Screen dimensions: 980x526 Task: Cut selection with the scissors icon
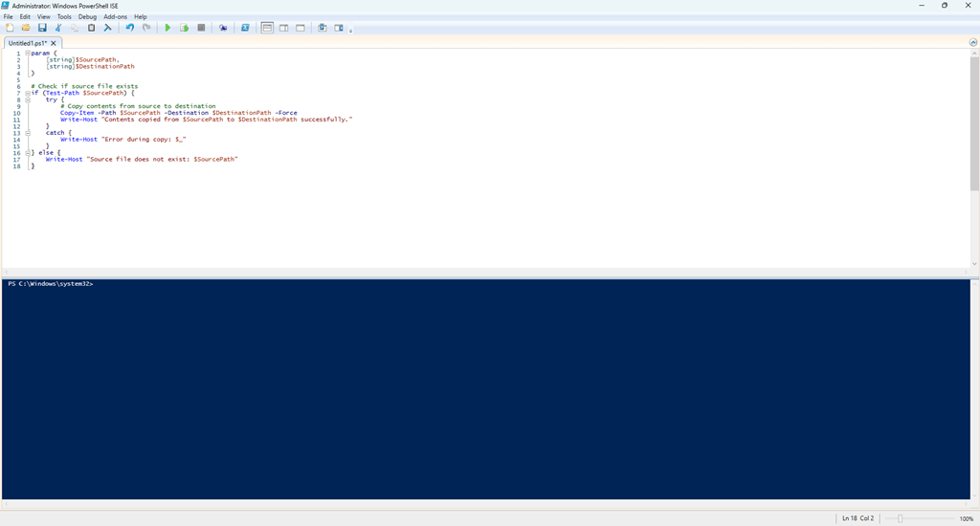coord(58,28)
